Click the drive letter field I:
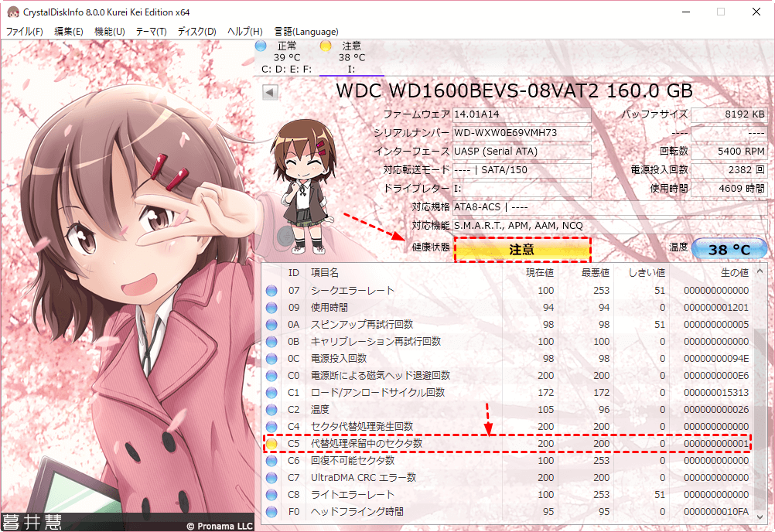 [x=521, y=189]
